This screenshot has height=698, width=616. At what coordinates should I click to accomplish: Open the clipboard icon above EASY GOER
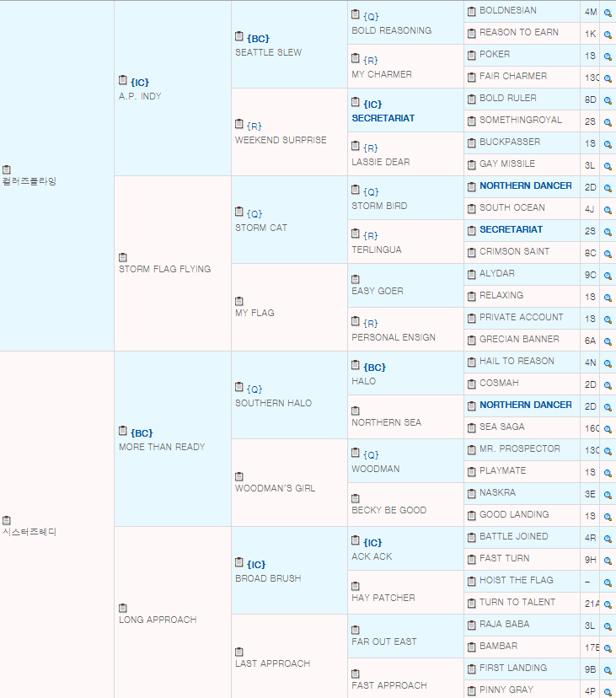[x=355, y=280]
